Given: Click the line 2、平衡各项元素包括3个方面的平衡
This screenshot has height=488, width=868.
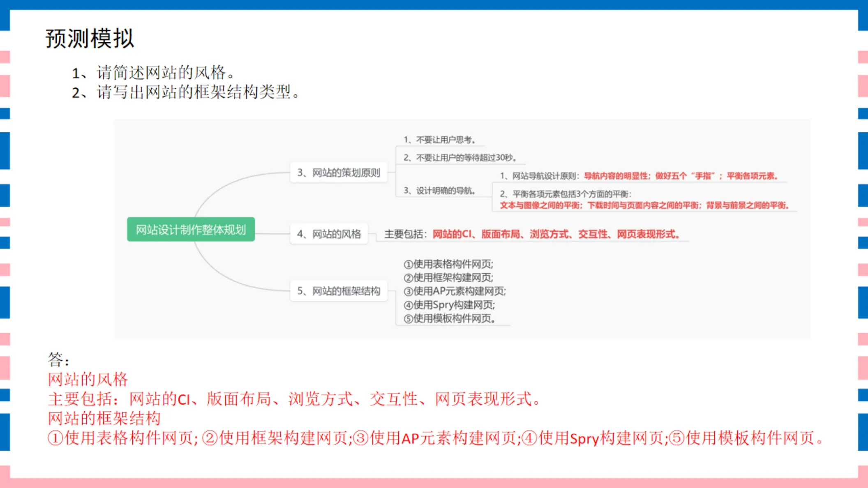Looking at the screenshot, I should 566,194.
